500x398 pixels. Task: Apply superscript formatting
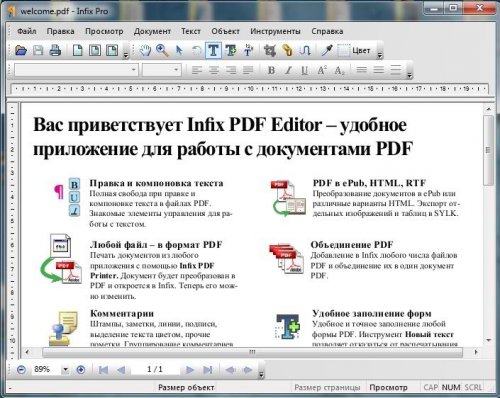pyautogui.click(x=322, y=70)
